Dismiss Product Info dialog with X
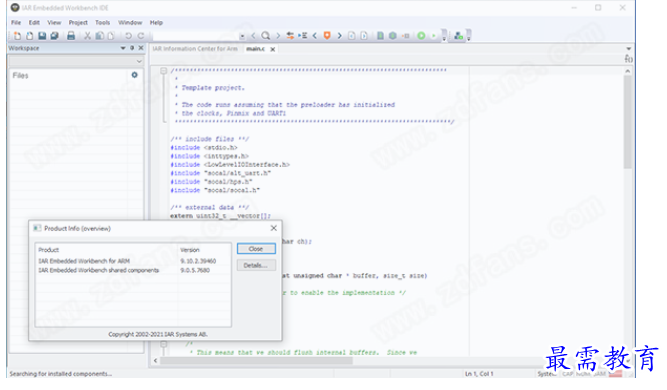Image resolution: width=667 pixels, height=390 pixels. (x=274, y=228)
